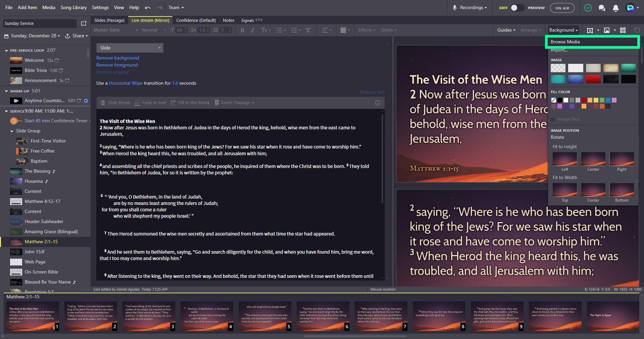Image resolution: width=644 pixels, height=339 pixels.
Task: Click the Remove background link
Action: click(117, 58)
